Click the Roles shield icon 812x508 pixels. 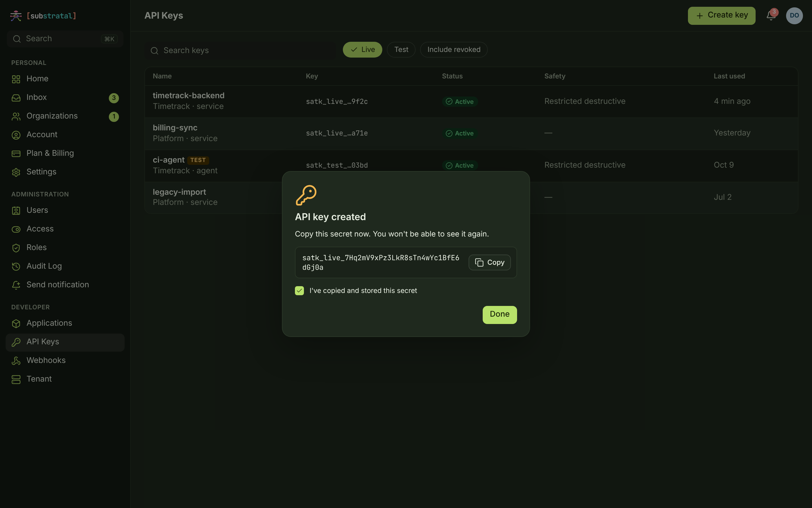[x=16, y=248]
